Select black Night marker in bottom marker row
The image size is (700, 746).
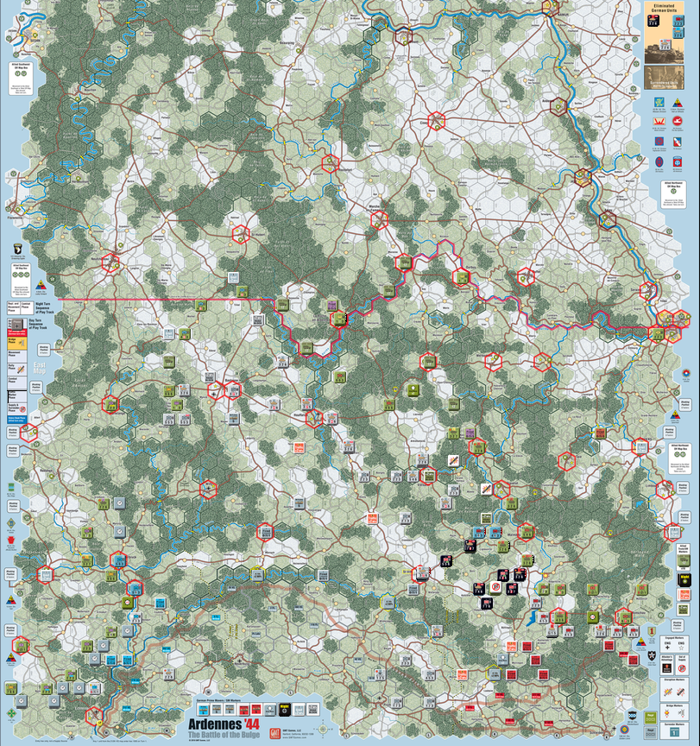285,710
